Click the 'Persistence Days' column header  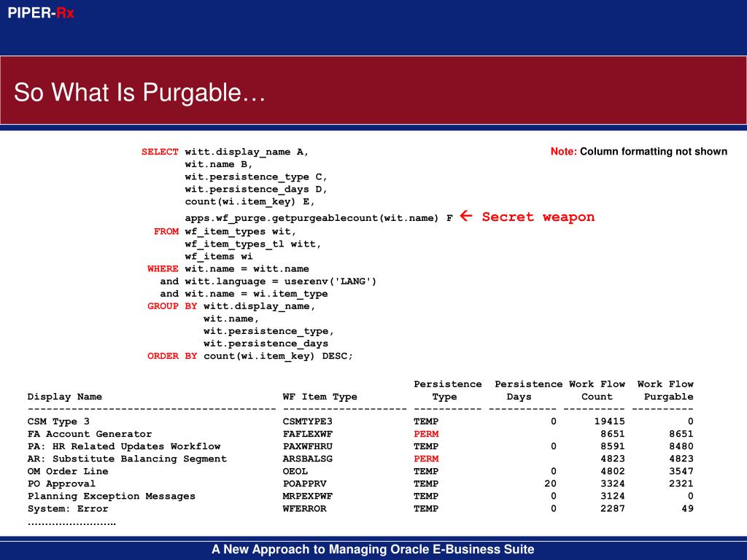coord(528,391)
